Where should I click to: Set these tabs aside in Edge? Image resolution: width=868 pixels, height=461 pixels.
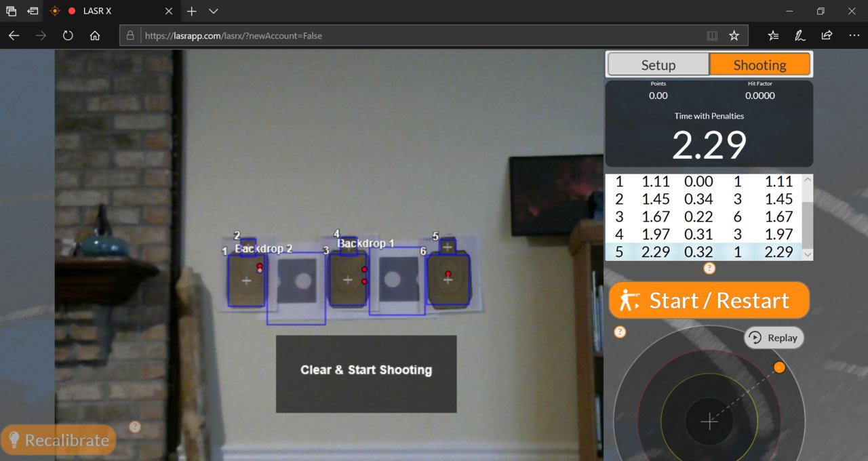pos(33,11)
